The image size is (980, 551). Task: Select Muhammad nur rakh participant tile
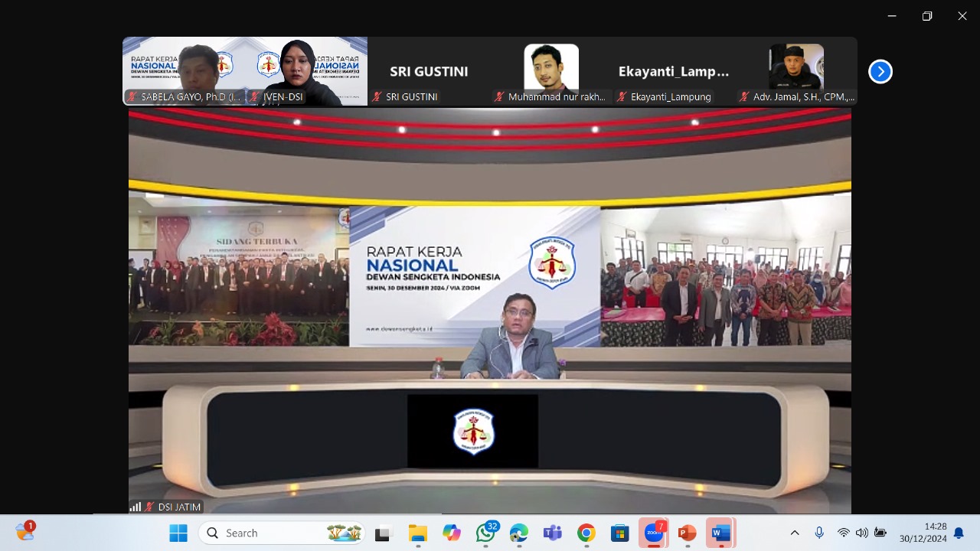(x=551, y=70)
